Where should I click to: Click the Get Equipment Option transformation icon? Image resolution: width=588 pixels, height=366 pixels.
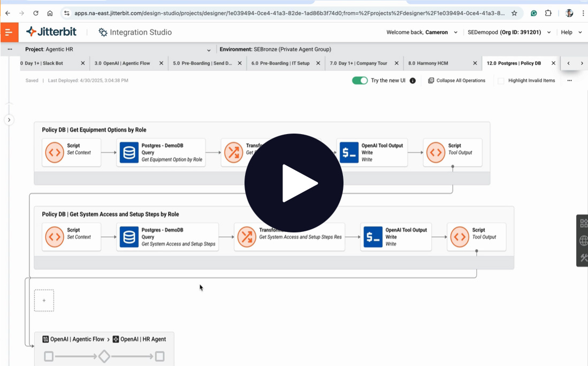coord(234,152)
